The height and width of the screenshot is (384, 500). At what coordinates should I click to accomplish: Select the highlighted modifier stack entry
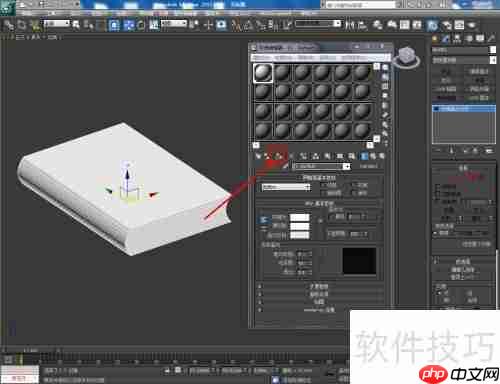464,109
